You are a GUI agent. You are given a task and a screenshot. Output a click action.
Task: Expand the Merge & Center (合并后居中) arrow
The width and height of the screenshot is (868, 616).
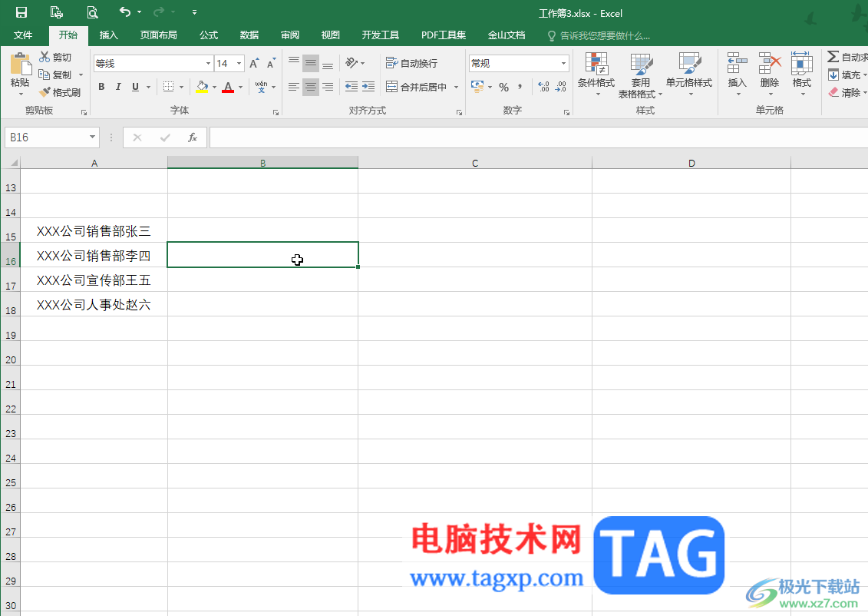coord(456,87)
